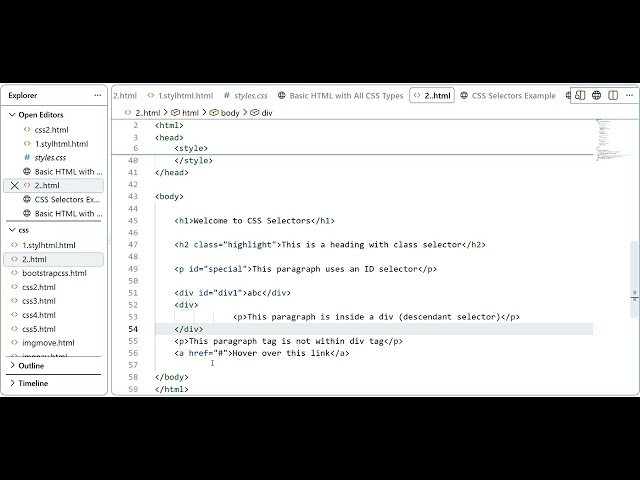Close 2..html in Open Editors
The image size is (640, 480).
point(15,186)
